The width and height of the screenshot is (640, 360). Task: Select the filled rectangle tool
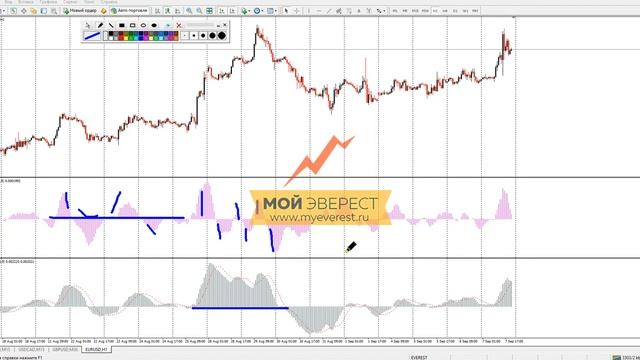click(122, 25)
